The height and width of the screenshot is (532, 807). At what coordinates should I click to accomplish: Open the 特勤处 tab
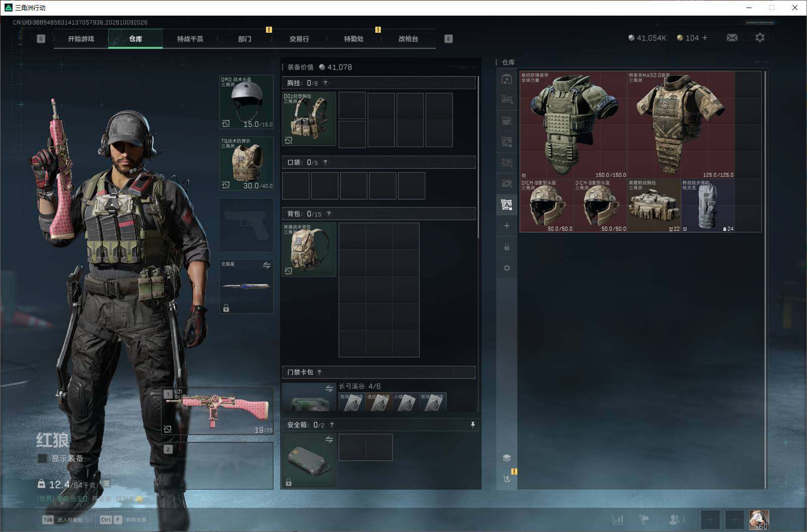[x=354, y=39]
